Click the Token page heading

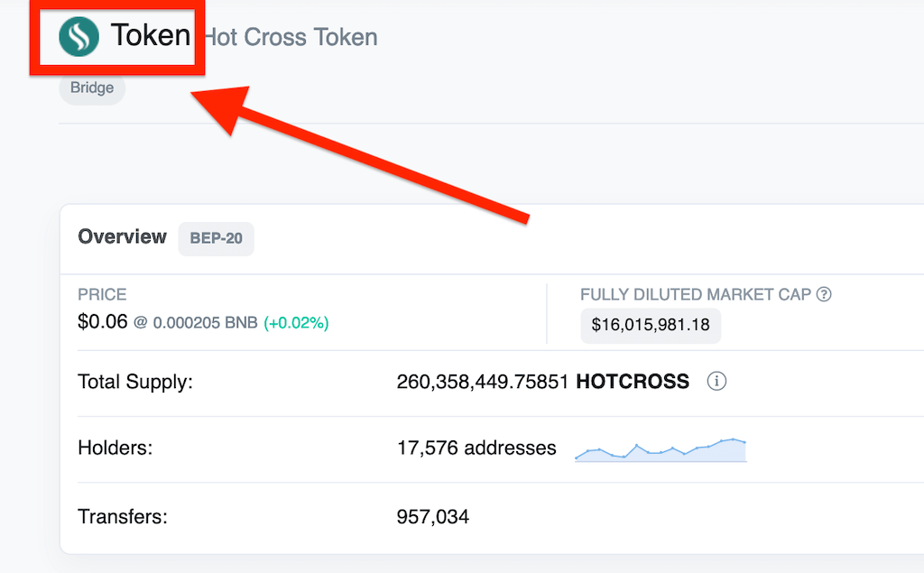coord(151,35)
